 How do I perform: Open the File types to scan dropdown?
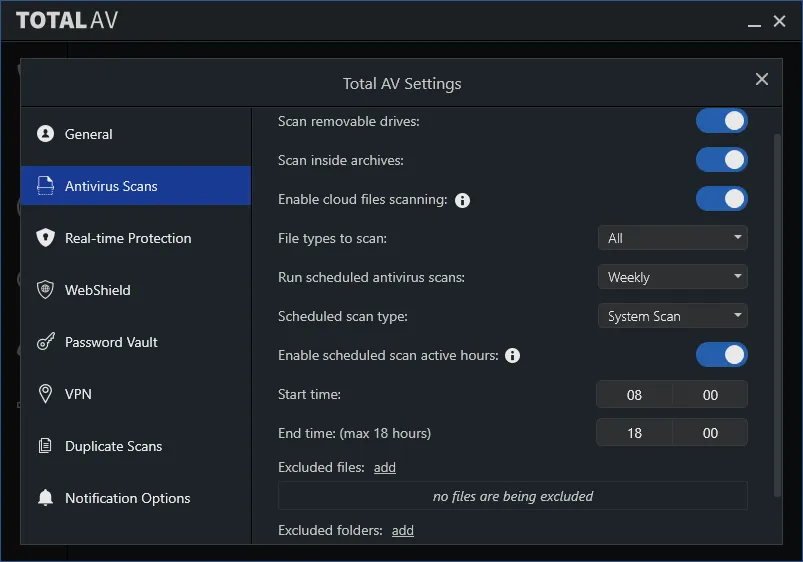point(672,238)
